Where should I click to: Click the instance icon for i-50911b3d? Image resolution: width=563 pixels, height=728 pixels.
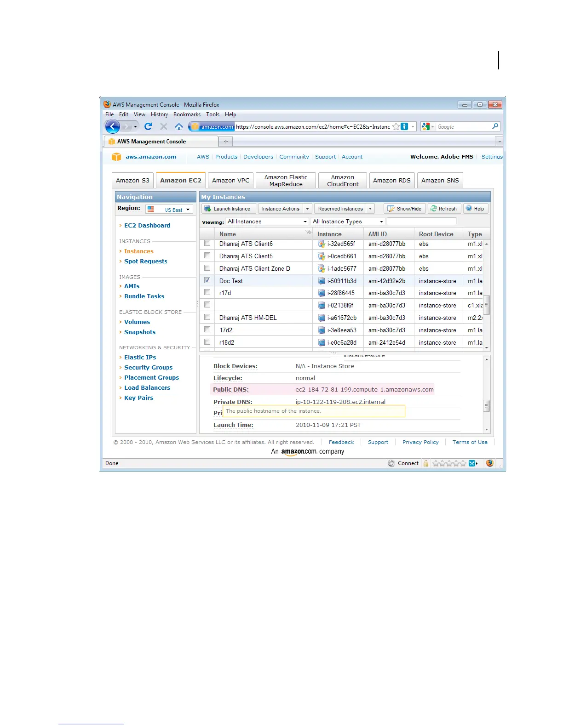click(322, 281)
